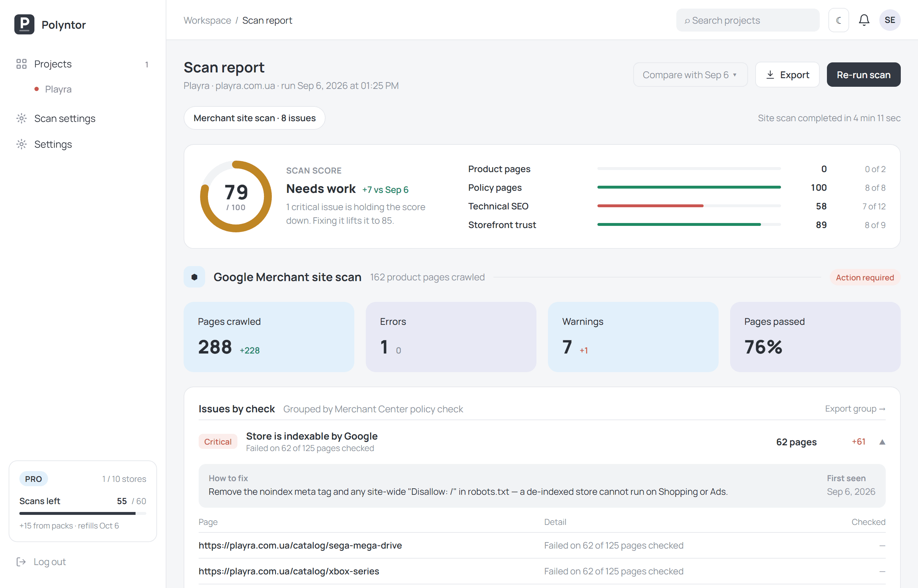
Task: Click the Polyntor logo icon
Action: pos(24,24)
